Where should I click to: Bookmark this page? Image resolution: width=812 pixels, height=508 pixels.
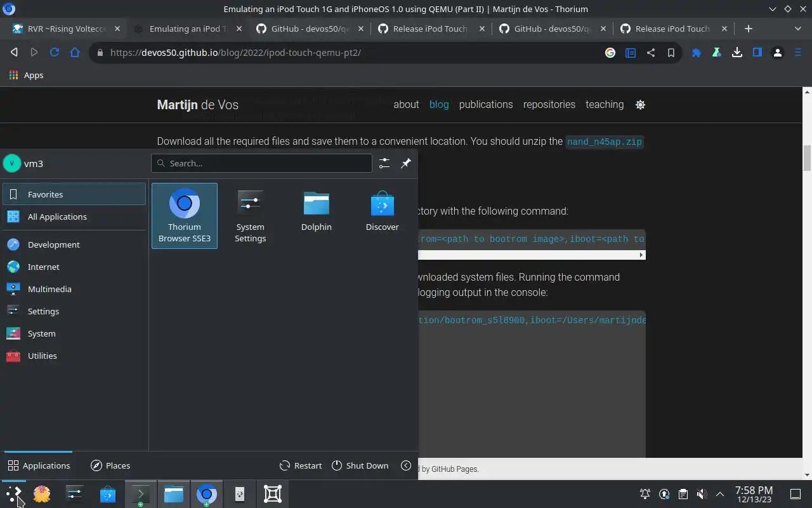[671, 53]
